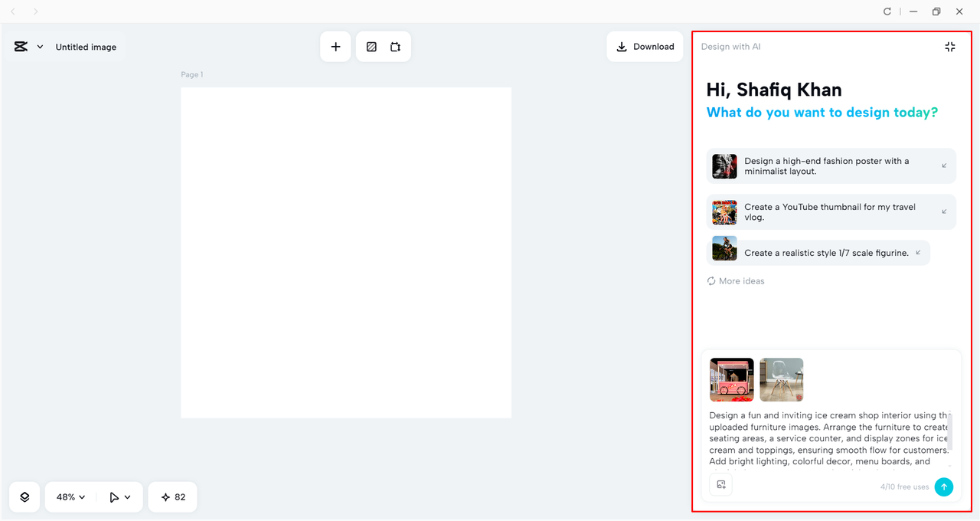Click the upload image icon in prompt box

click(x=720, y=484)
